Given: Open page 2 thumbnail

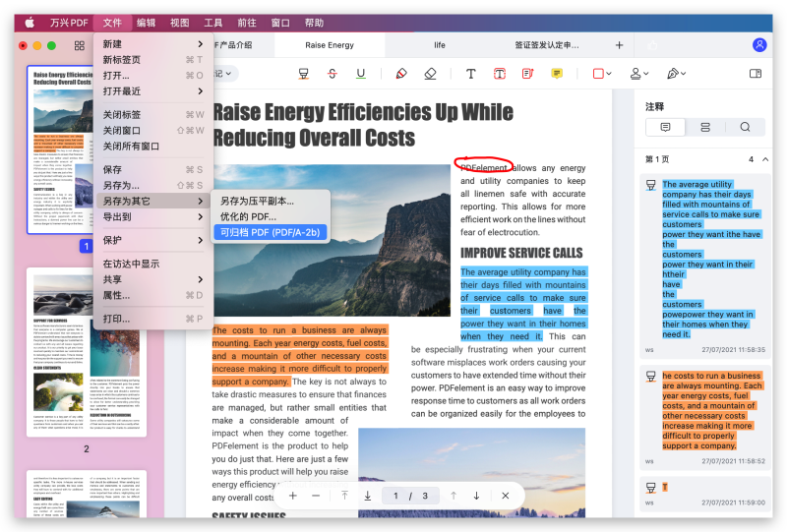Looking at the screenshot, I should (x=87, y=352).
